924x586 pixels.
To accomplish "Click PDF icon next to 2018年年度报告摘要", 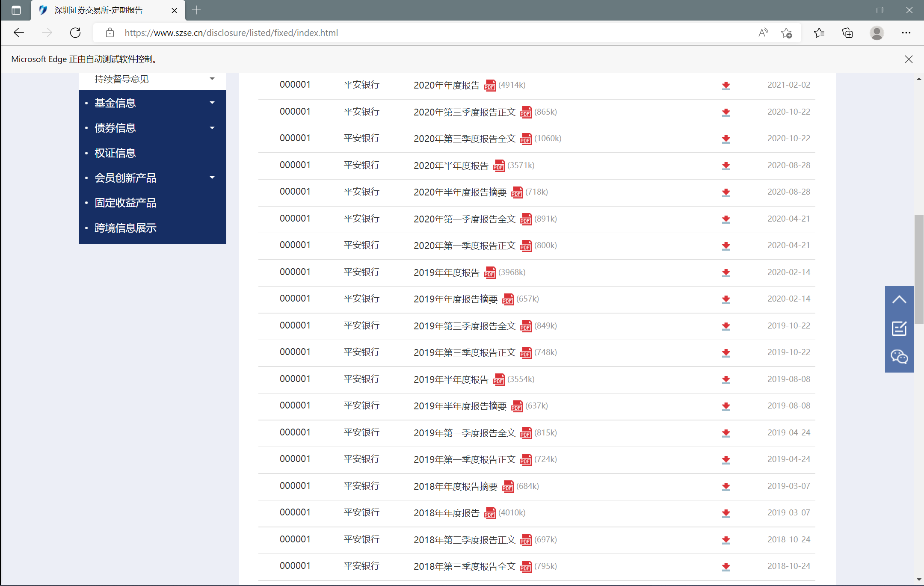I will click(508, 487).
